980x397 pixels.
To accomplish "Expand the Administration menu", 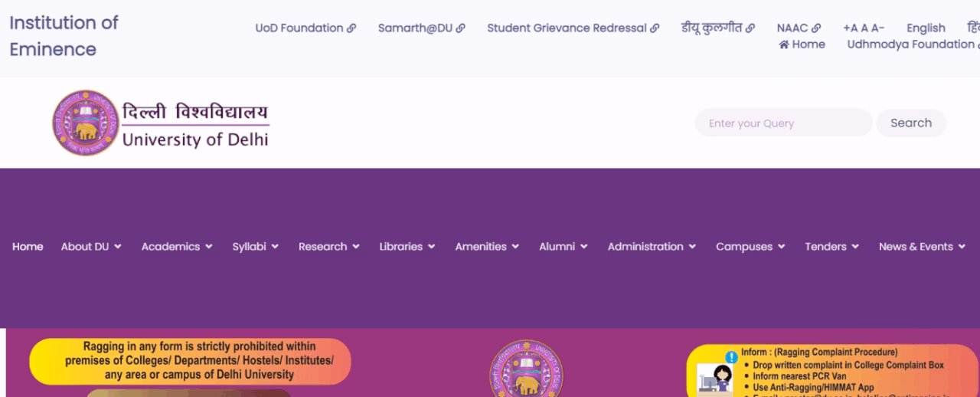I will click(652, 247).
